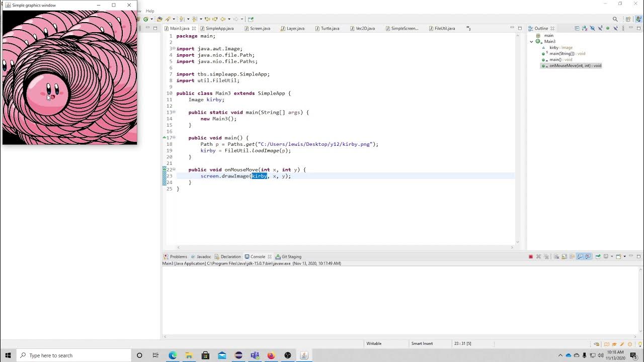Open the Run dropdown arrow next to green button
644x362 pixels.
151,19
